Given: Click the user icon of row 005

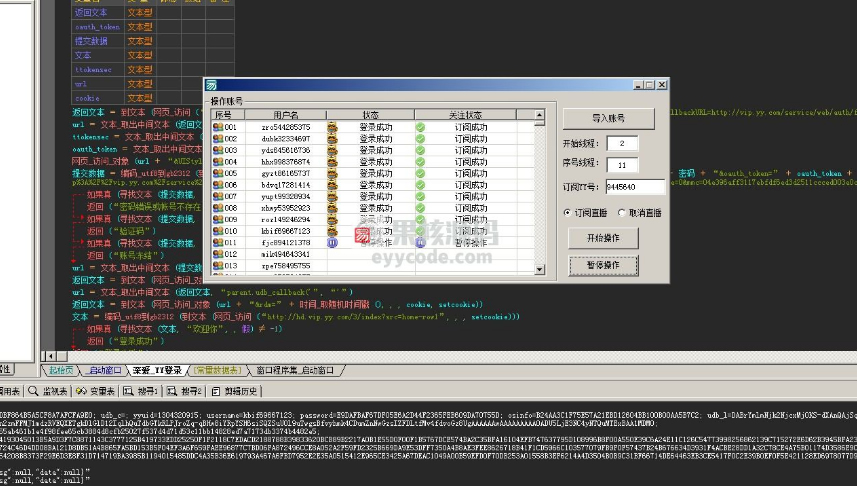Looking at the screenshot, I should click(x=218, y=173).
